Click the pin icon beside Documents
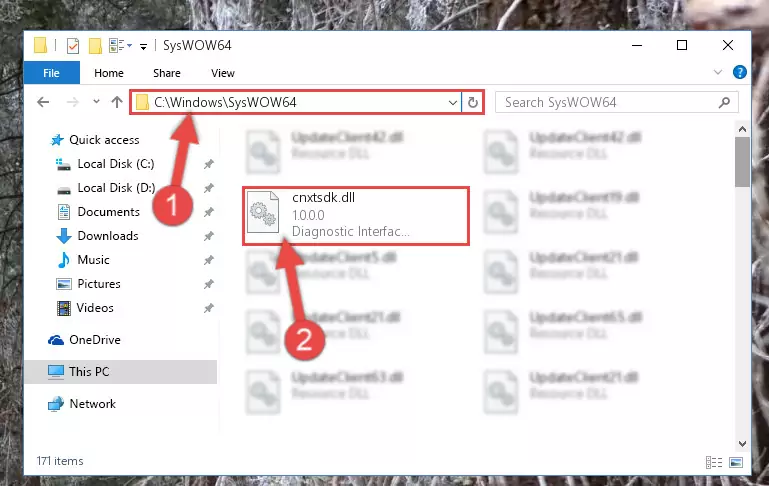Viewport: 769px width, 486px height. coord(208,212)
